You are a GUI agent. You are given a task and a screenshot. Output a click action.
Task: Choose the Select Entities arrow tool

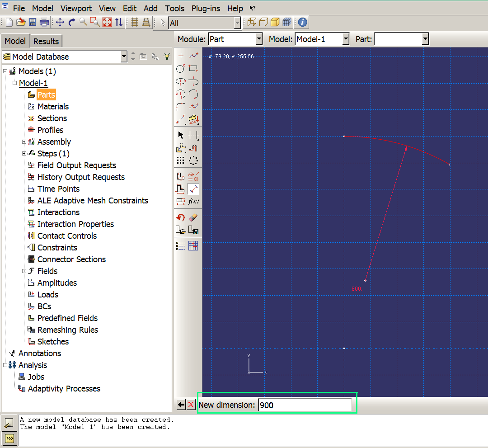[x=180, y=135]
